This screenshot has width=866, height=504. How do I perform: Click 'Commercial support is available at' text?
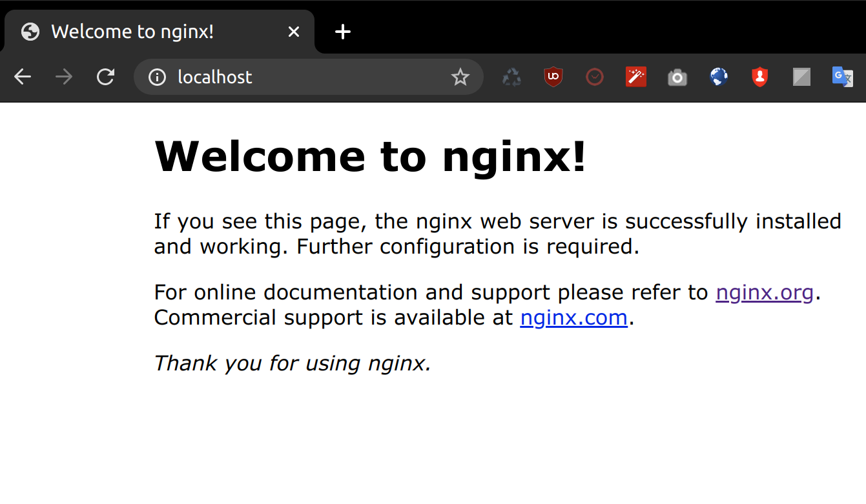333,318
